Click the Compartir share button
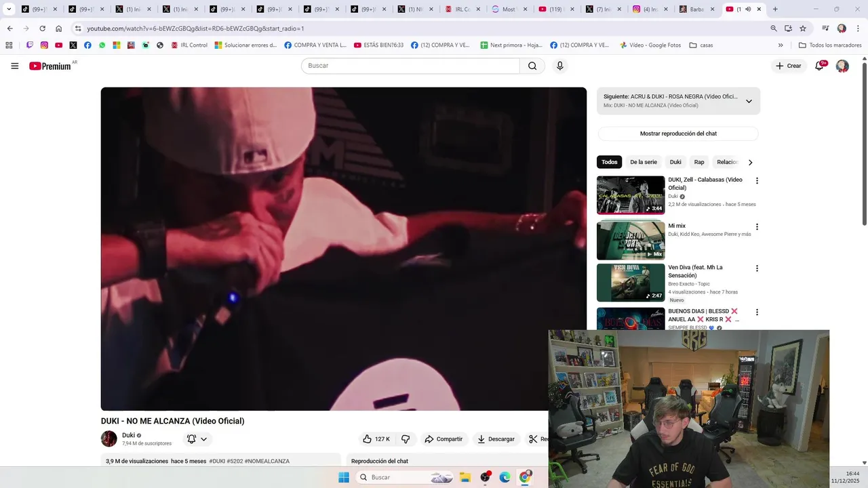 pyautogui.click(x=443, y=439)
